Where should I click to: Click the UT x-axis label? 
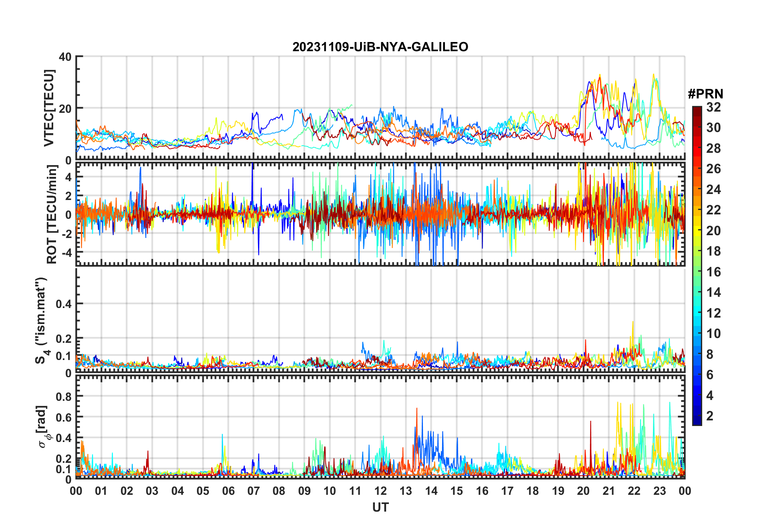pyautogui.click(x=380, y=508)
